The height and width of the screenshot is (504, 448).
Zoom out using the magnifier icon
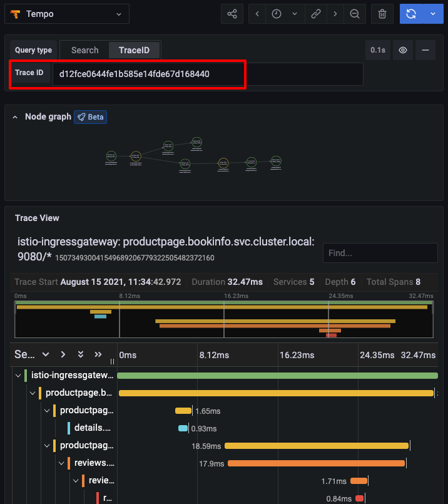[355, 14]
